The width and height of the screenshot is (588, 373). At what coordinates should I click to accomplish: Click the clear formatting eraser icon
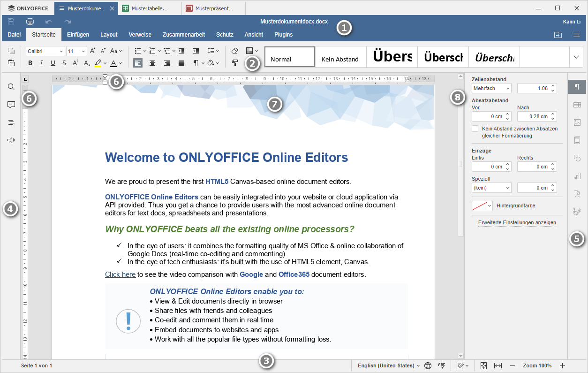click(x=235, y=51)
